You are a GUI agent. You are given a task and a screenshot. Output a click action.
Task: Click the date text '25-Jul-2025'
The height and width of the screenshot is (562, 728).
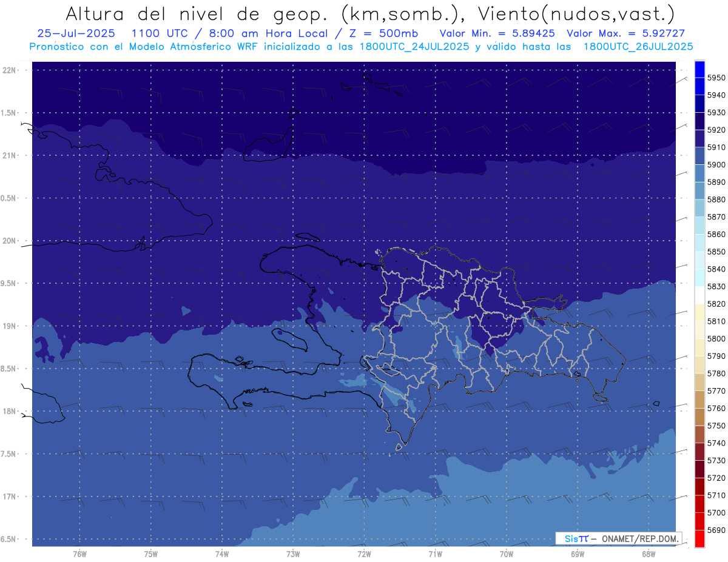[x=76, y=33]
